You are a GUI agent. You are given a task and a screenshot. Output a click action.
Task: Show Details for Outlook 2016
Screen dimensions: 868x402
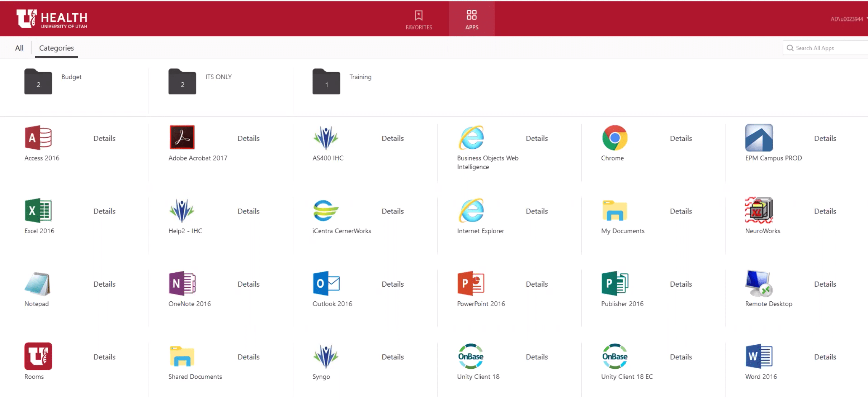tap(393, 284)
